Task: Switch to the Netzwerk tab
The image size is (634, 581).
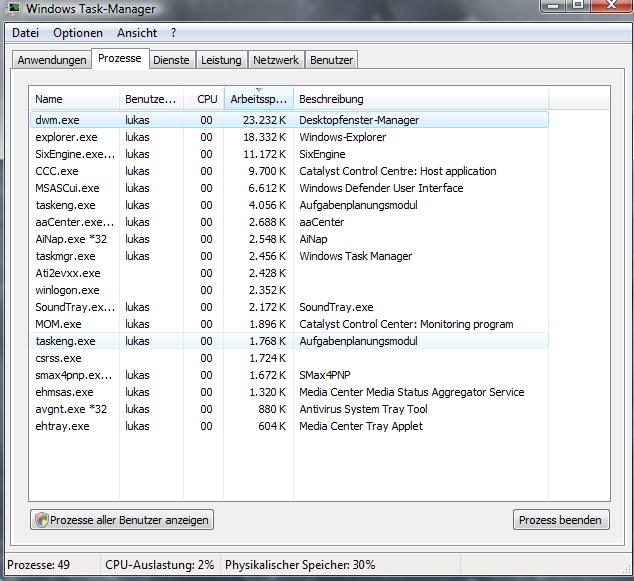Action: 276,60
